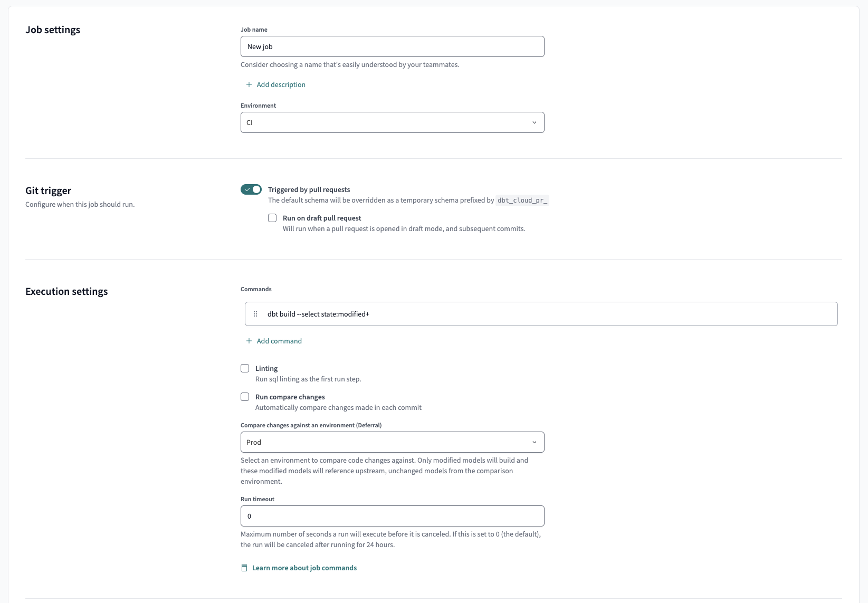Click the plus icon next to Add description

click(x=249, y=84)
